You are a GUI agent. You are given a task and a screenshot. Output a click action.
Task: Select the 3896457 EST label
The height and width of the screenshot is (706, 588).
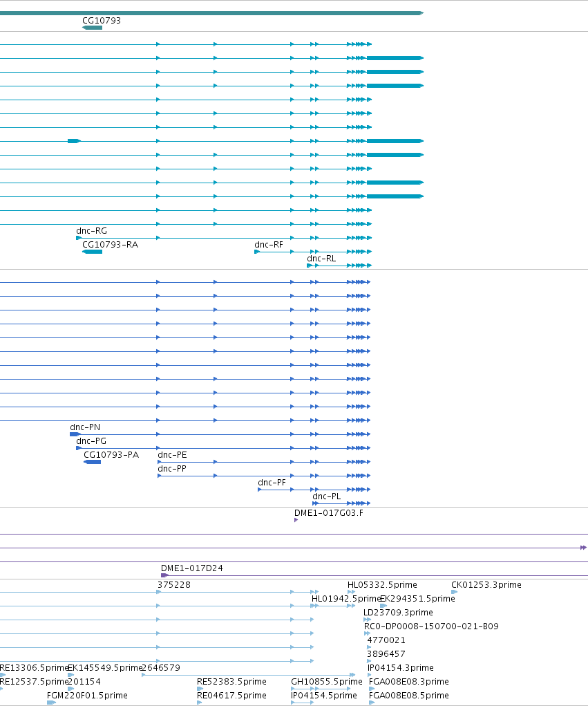[x=386, y=653]
